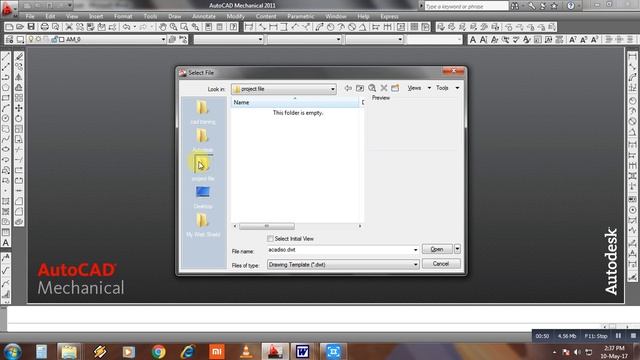Open My Web Sites shortcut in sidebar

tap(203, 225)
